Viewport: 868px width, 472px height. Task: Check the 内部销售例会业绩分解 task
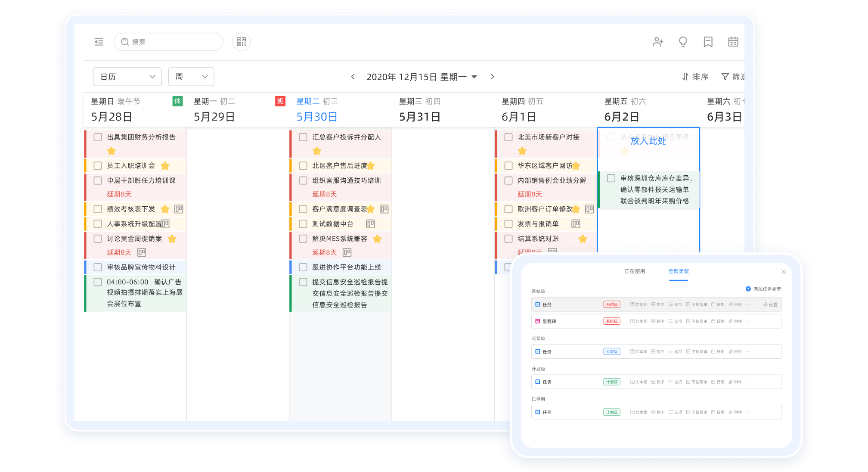508,181
